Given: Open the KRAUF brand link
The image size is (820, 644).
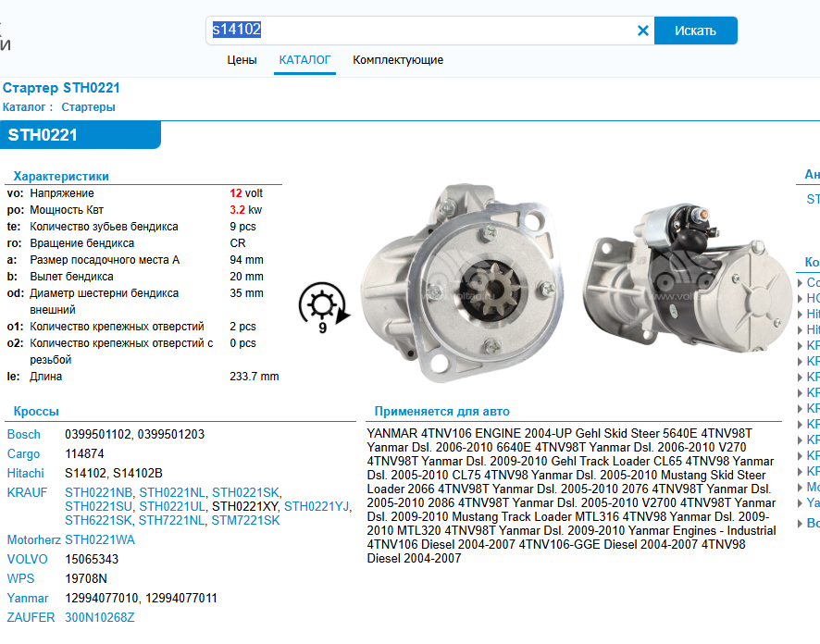Looking at the screenshot, I should pos(27,492).
